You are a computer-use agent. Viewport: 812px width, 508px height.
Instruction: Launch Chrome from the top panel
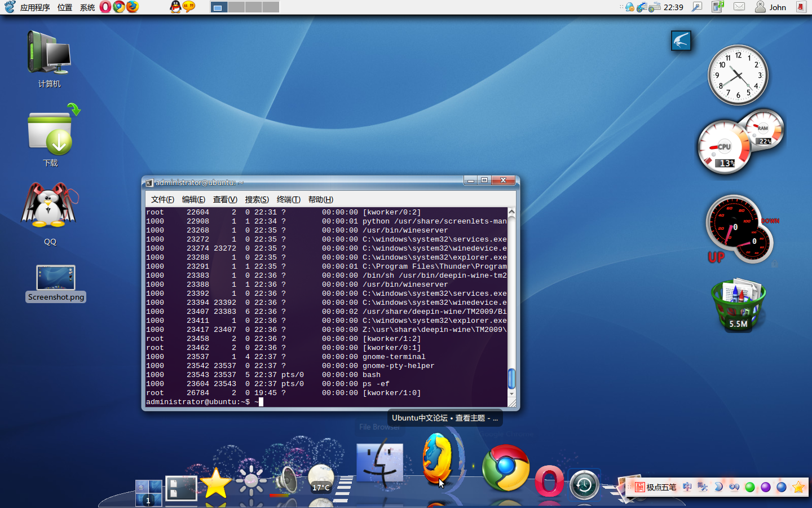[x=118, y=7]
